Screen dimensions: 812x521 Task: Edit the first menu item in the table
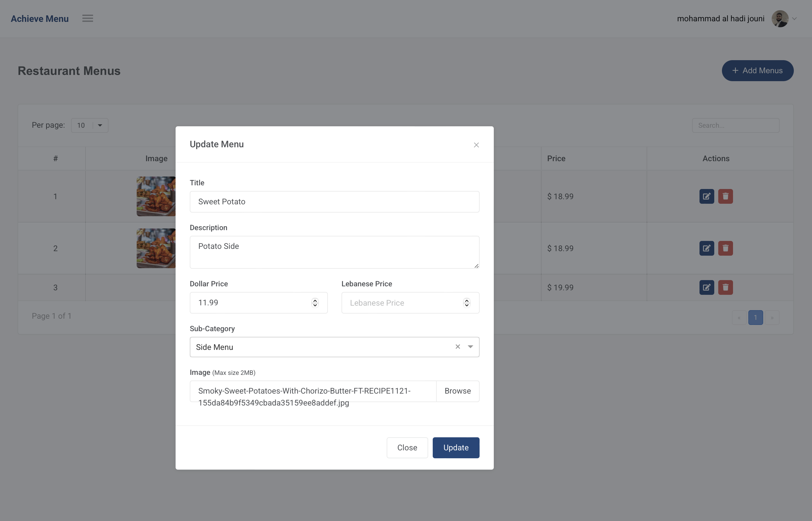pyautogui.click(x=707, y=196)
